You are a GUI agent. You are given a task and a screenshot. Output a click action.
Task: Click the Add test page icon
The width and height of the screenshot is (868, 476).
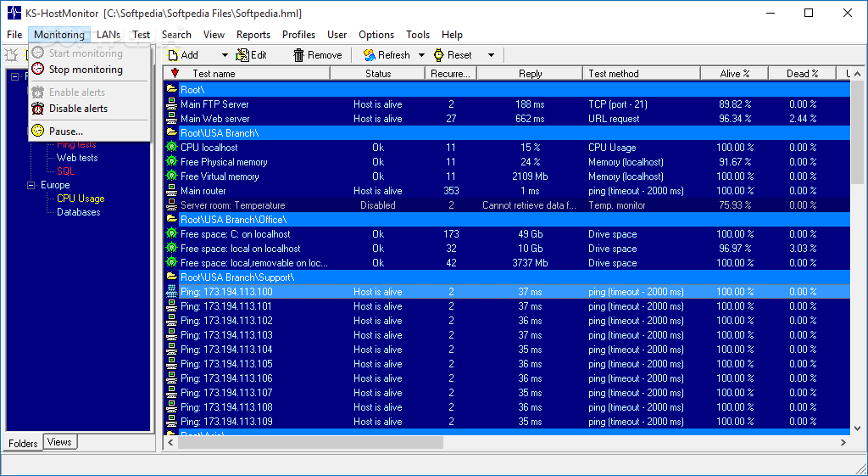(x=173, y=55)
